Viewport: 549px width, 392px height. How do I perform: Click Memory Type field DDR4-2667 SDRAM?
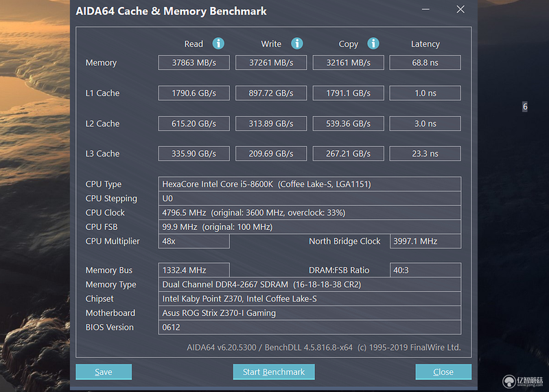(309, 284)
